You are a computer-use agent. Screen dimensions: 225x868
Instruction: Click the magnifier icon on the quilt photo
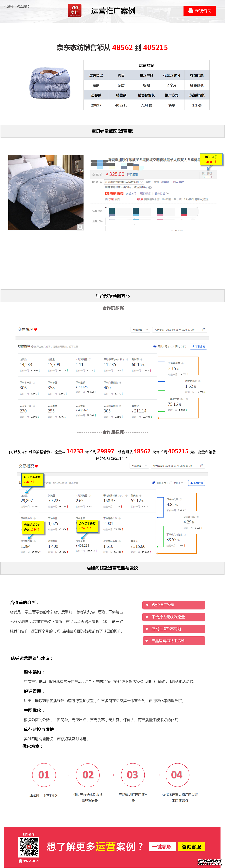click(80, 227)
